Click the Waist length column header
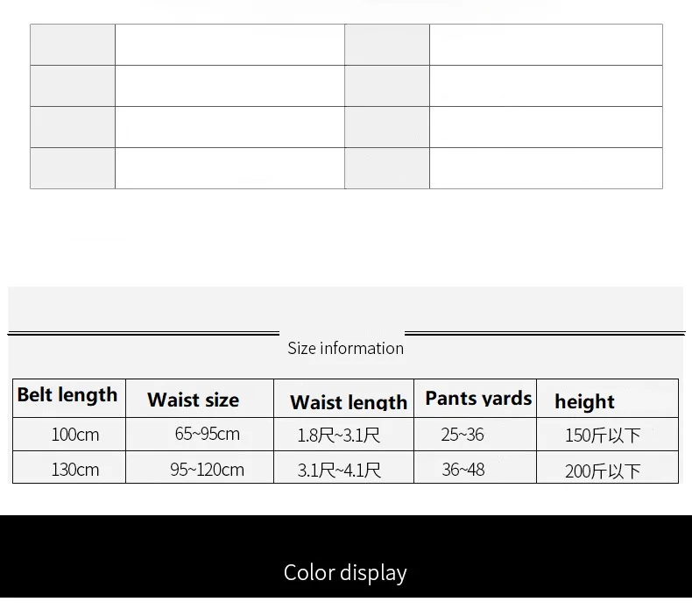Viewport: 692px width, 616px height. (343, 398)
